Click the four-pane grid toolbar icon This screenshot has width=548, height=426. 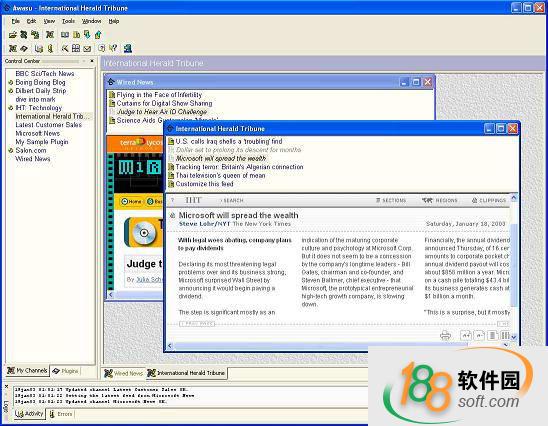(76, 48)
